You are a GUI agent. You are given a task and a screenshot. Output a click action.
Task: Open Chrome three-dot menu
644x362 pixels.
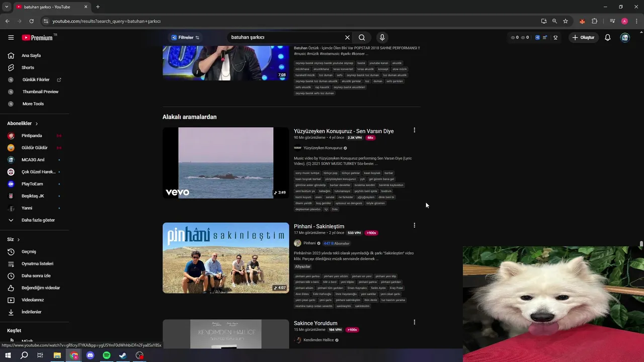pyautogui.click(x=636, y=21)
